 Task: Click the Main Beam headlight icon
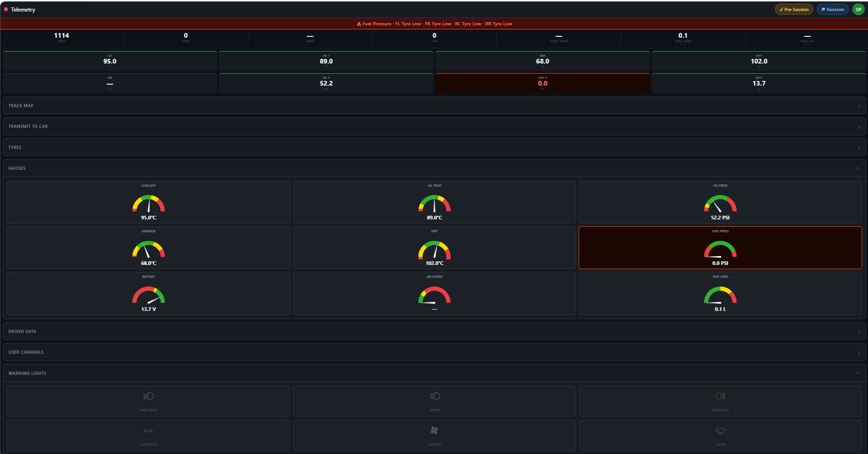pyautogui.click(x=148, y=396)
